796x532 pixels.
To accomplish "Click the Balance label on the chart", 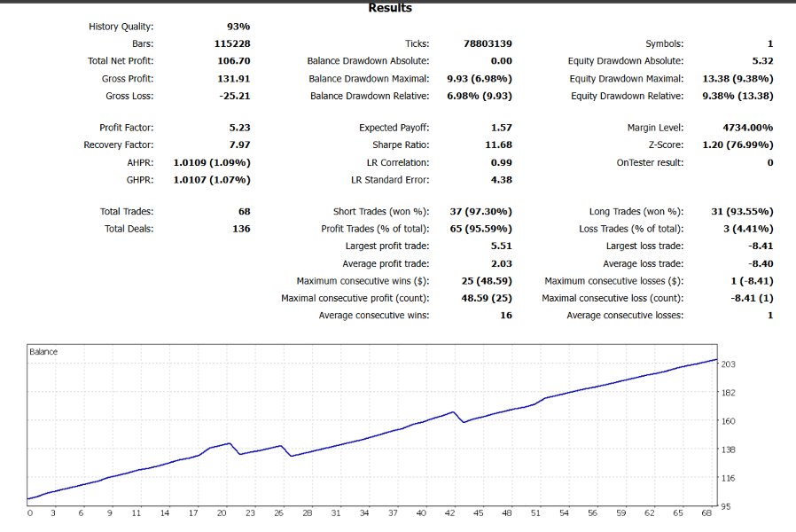I will tap(43, 350).
